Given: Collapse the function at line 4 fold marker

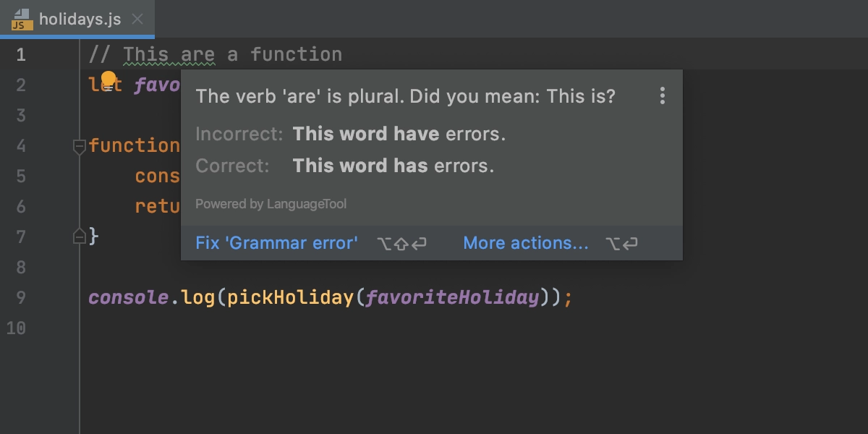Looking at the screenshot, I should pos(80,147).
